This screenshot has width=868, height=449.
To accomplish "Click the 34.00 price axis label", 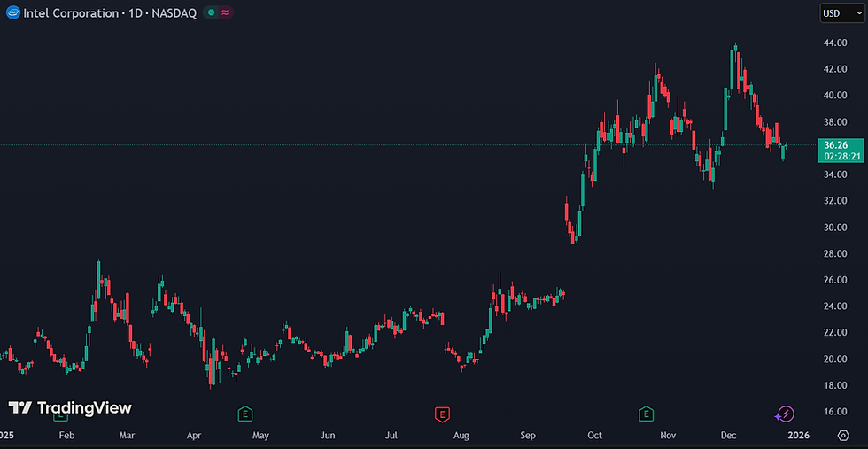I will click(x=834, y=174).
